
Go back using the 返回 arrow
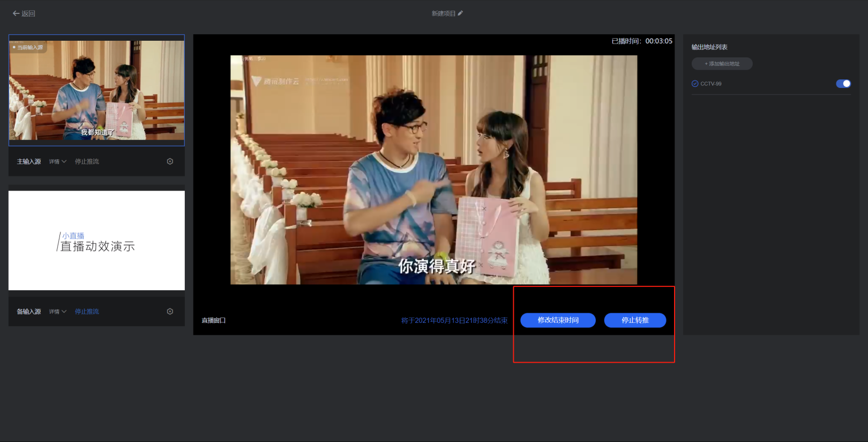point(24,13)
